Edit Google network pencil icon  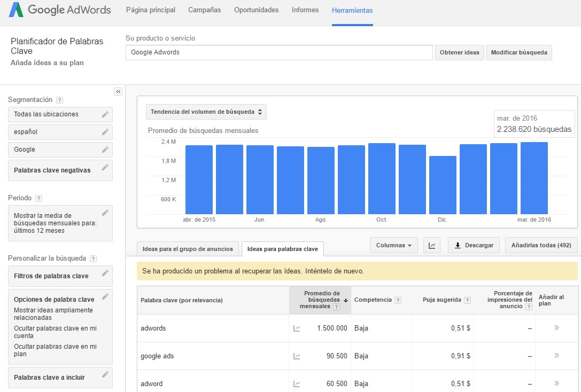105,150
